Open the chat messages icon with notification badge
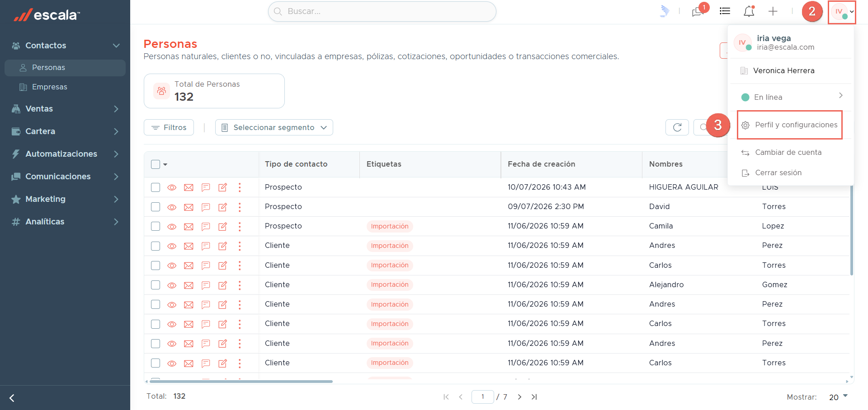 coord(698,11)
